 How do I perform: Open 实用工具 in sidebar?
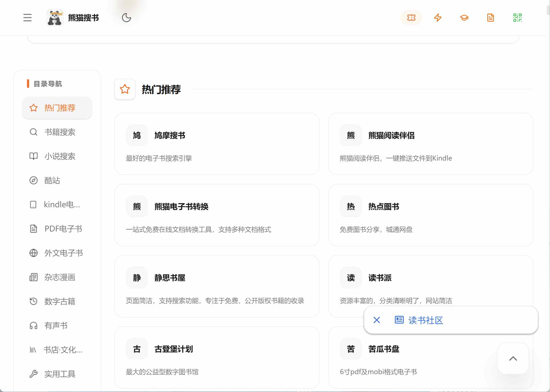pos(57,374)
